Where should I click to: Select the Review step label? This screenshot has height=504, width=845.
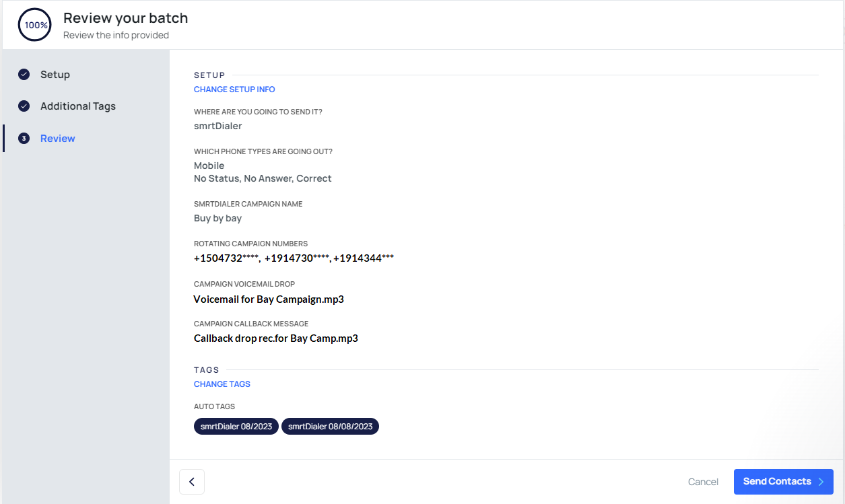58,139
